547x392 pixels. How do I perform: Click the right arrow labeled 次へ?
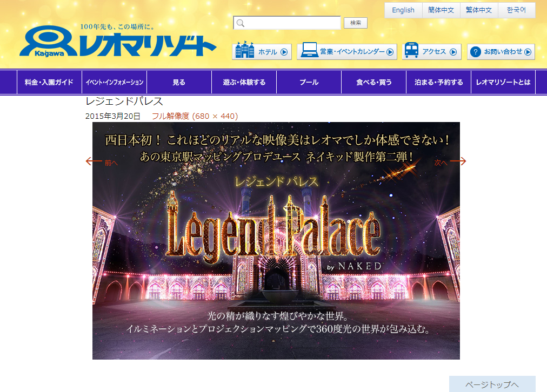(x=450, y=161)
